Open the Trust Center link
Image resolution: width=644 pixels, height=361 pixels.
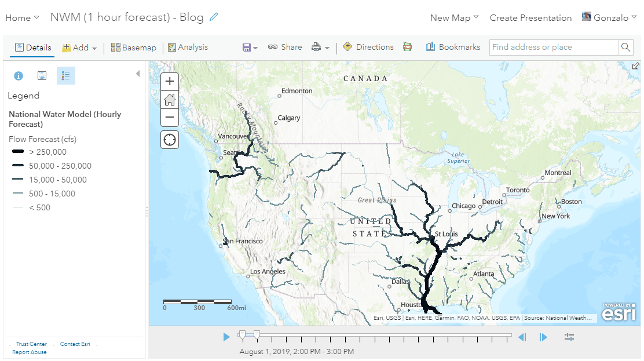(x=31, y=344)
